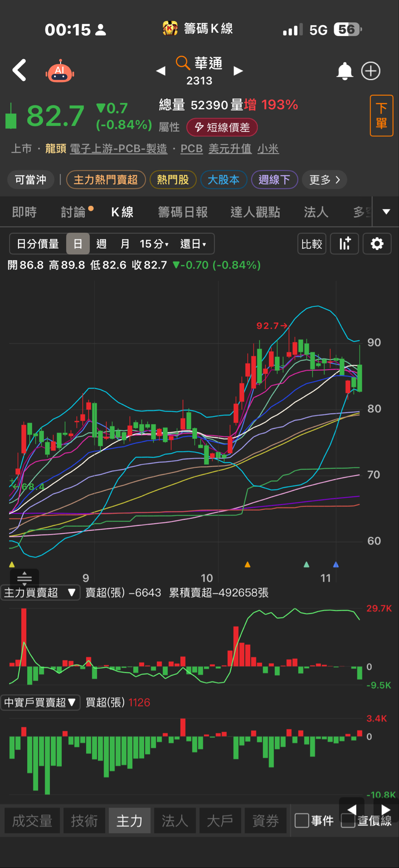
Task: Switch to the 籌碼日報 tab
Action: (x=182, y=212)
